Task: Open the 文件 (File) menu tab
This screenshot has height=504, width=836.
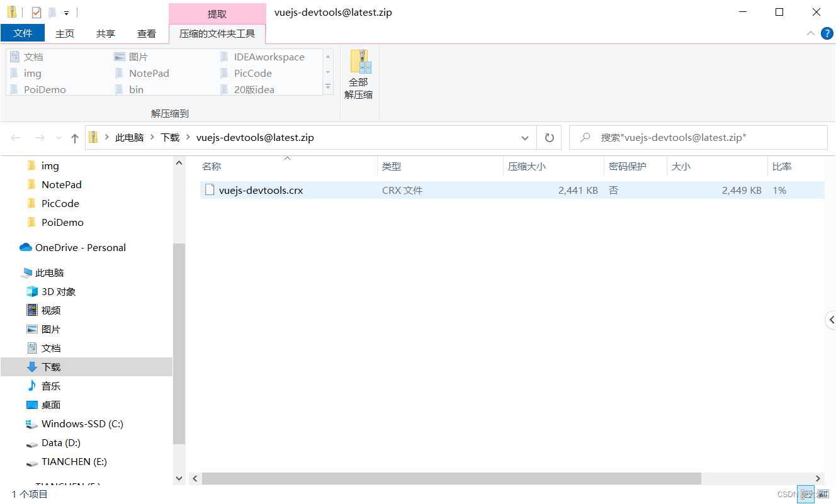Action: (23, 33)
